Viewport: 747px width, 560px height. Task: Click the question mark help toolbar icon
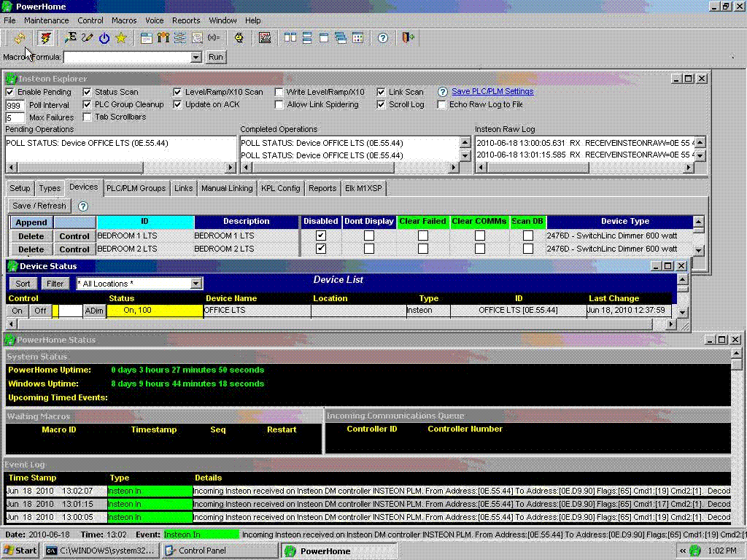(383, 38)
